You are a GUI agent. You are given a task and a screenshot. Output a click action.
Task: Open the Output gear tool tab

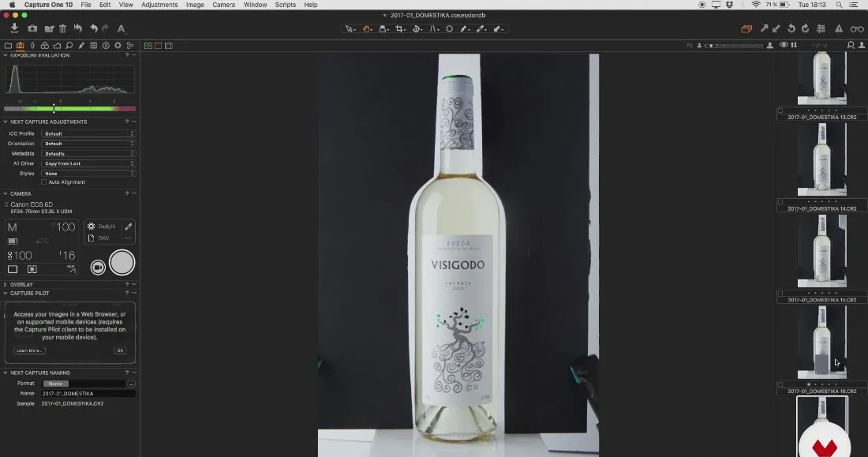tap(118, 46)
